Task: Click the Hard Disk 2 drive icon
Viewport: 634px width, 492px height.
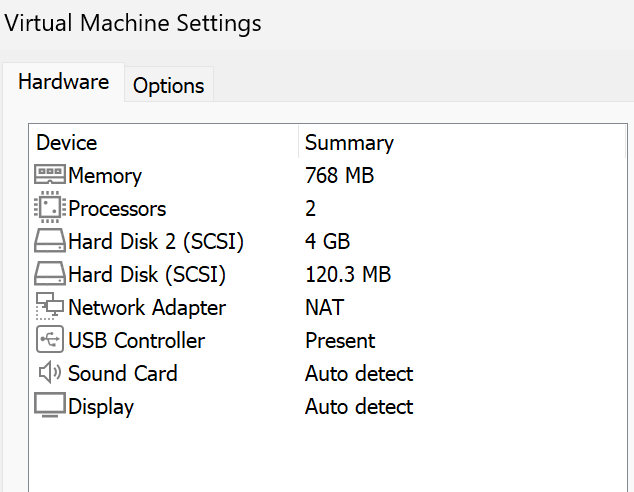Action: pyautogui.click(x=50, y=241)
